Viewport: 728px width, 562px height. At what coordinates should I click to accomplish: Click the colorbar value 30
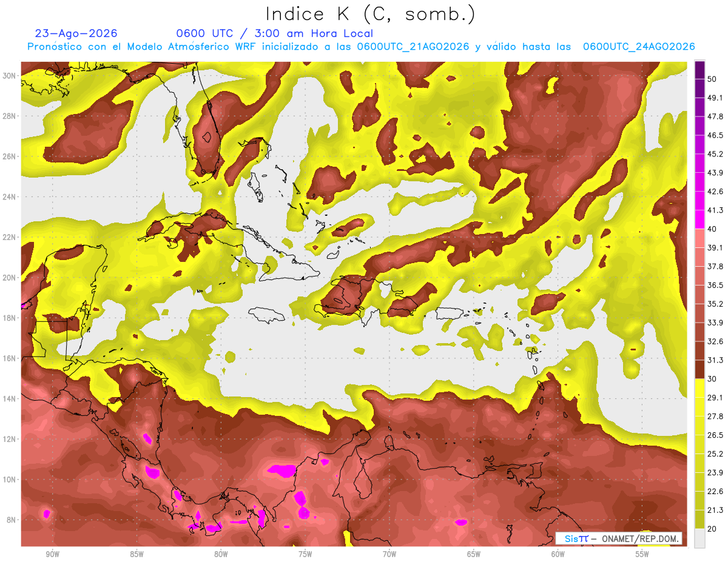(712, 379)
